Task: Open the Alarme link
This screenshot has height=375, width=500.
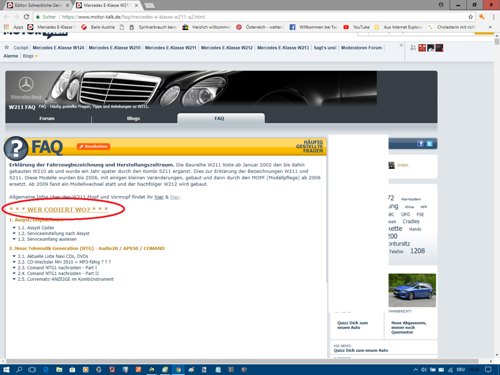Action: tap(11, 56)
